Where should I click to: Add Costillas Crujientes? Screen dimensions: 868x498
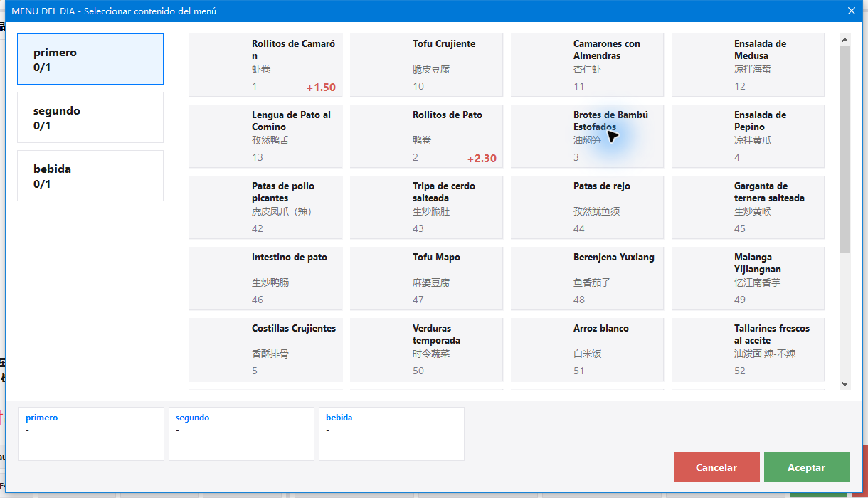(265, 349)
